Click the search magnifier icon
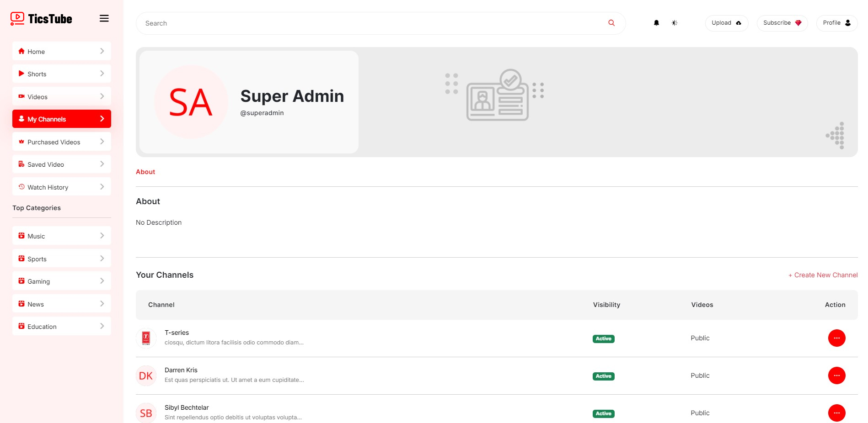The image size is (868, 423). 611,23
